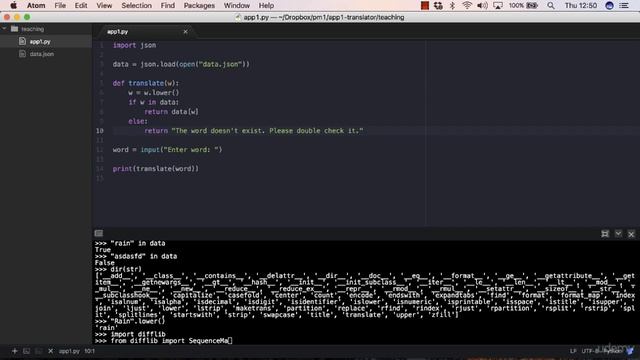
Task: Open the Siri icon in menu bar
Action: click(609, 5)
